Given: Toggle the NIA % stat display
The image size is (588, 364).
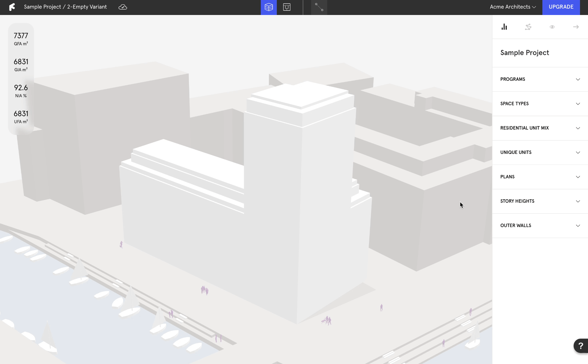Looking at the screenshot, I should pyautogui.click(x=21, y=91).
